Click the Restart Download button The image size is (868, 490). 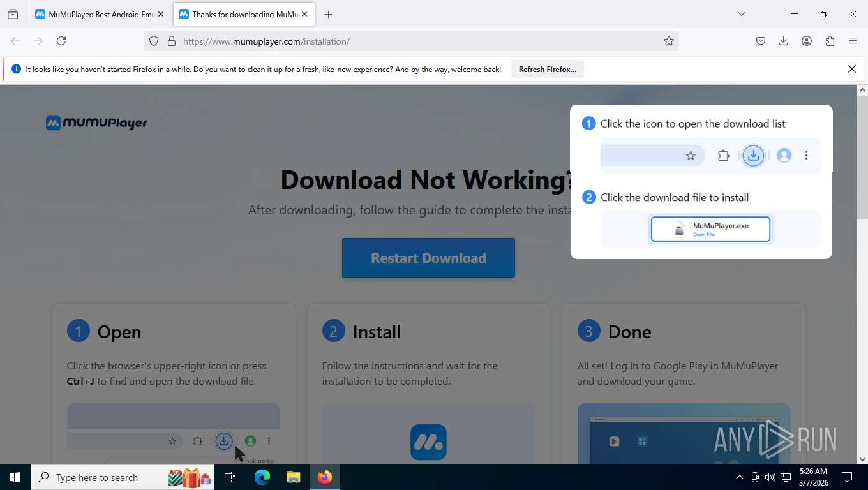[x=428, y=258]
